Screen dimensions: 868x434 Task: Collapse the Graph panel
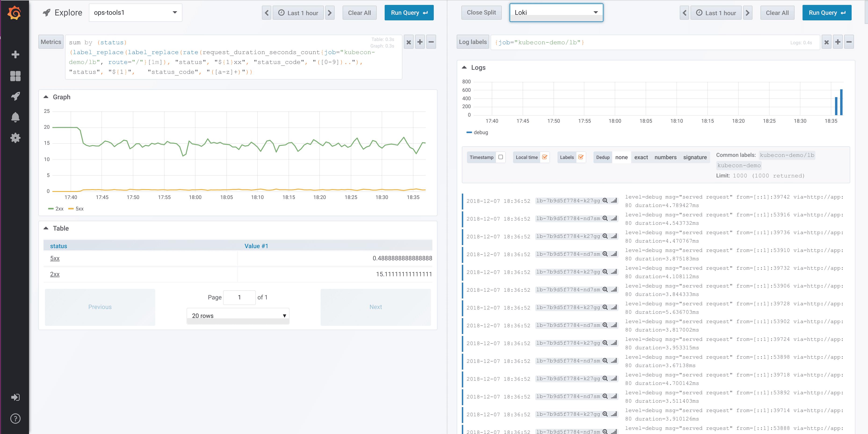click(46, 97)
